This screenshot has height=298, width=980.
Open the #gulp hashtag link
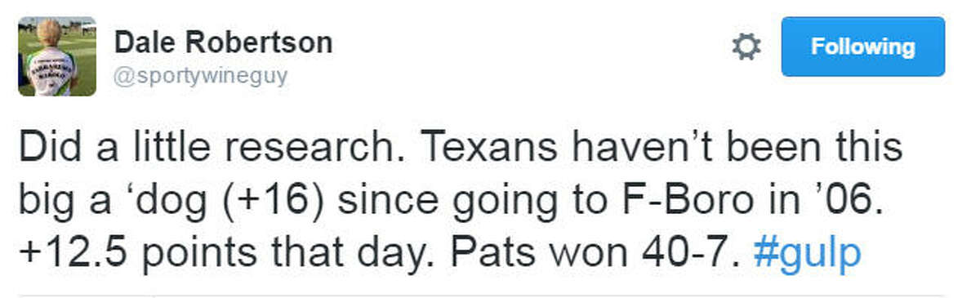tap(809, 256)
